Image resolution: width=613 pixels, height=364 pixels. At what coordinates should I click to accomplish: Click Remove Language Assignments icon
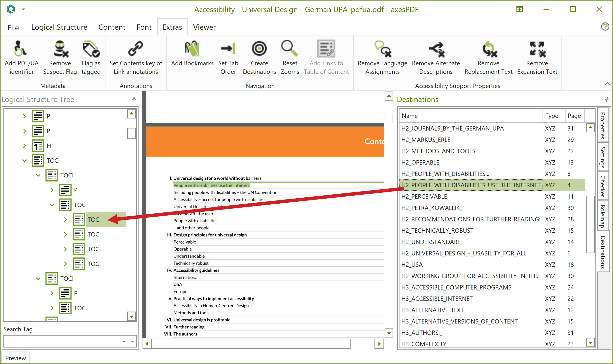[x=383, y=49]
